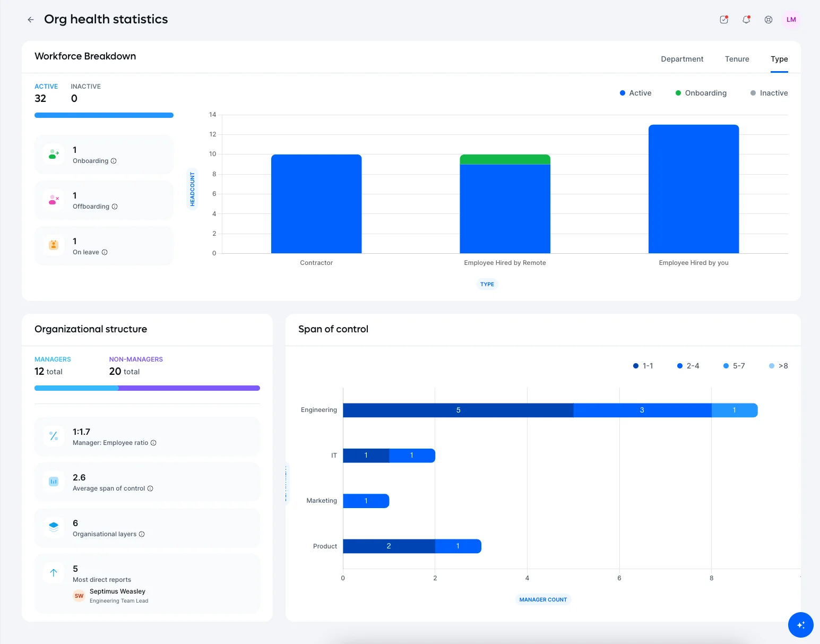Toggle the Inactive legend series

point(769,93)
